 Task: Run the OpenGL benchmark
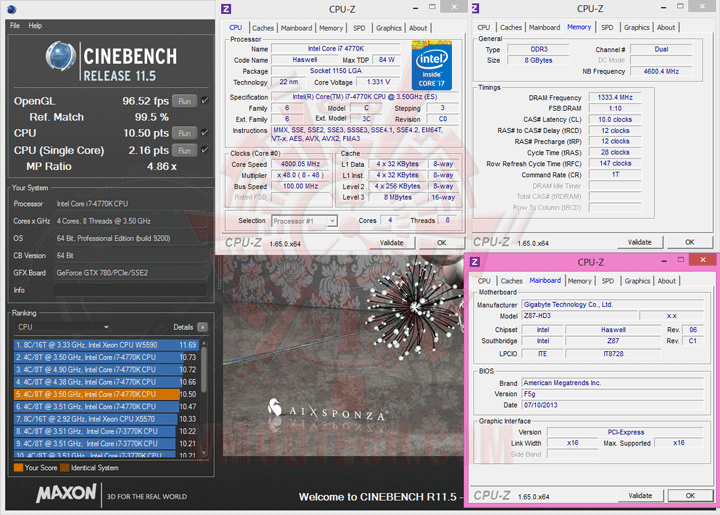[185, 101]
